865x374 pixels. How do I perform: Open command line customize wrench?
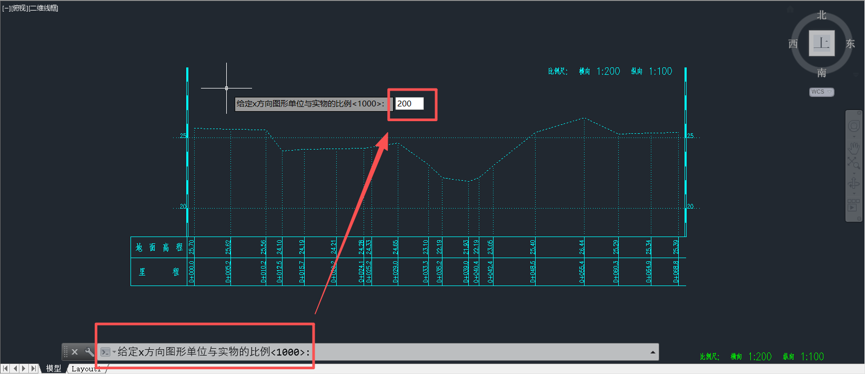tap(89, 351)
